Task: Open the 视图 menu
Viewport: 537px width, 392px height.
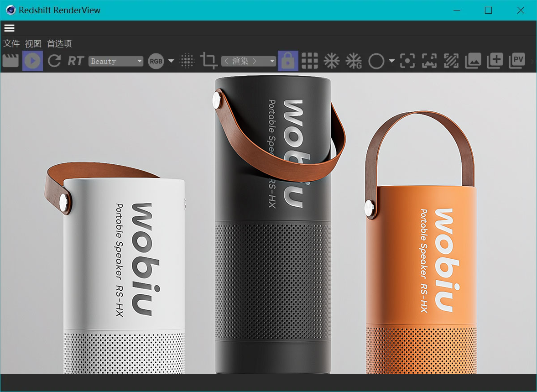Action: (x=33, y=43)
